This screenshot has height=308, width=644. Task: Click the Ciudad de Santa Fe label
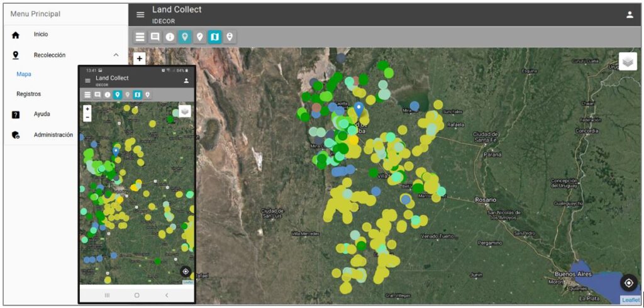pyautogui.click(x=486, y=137)
